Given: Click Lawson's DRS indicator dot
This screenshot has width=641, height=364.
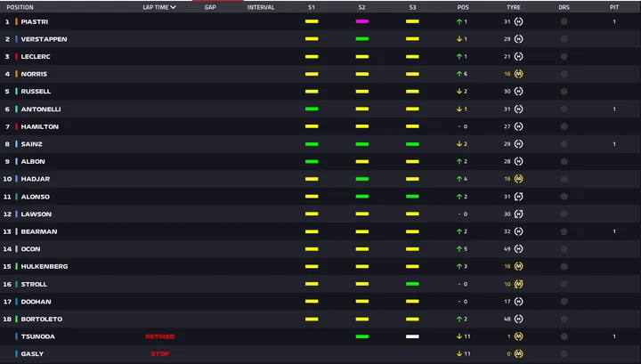Looking at the screenshot, I should [564, 214].
